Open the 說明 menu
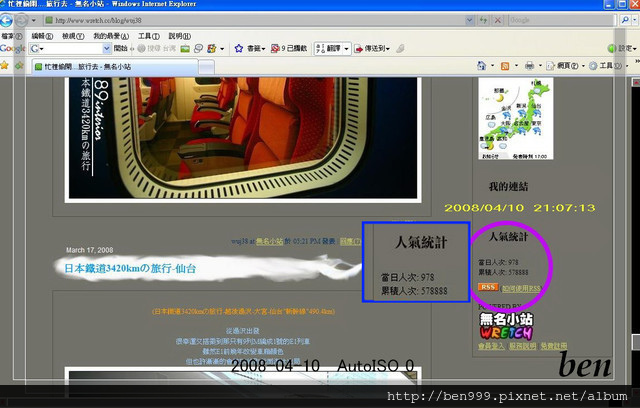The width and height of the screenshot is (640, 408). pos(180,36)
